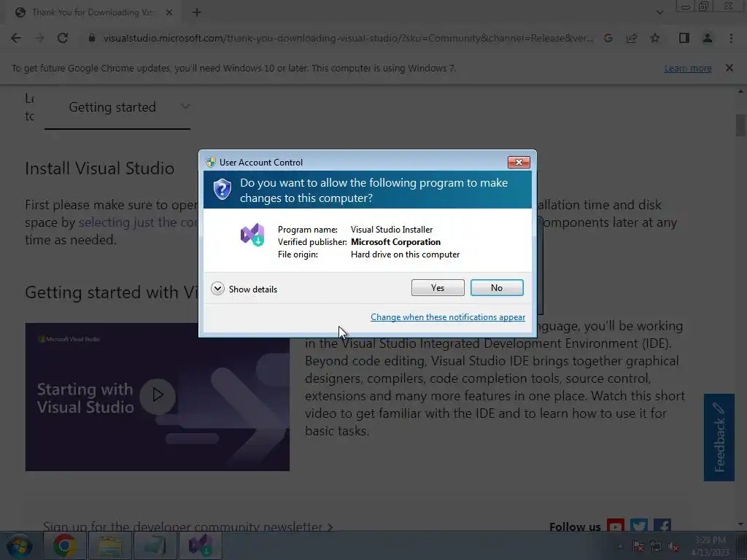Viewport: 747px width, 560px height.
Task: Open the Chrome three-dot menu
Action: pyautogui.click(x=731, y=38)
